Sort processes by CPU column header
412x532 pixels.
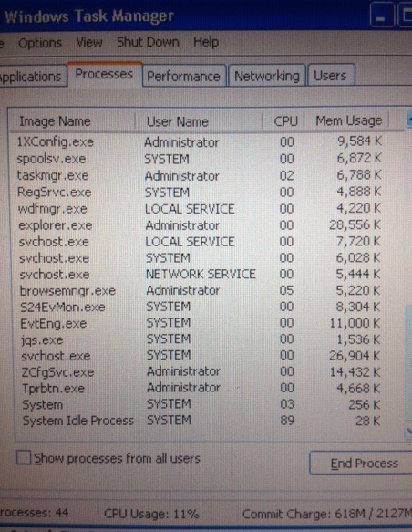coord(283,121)
